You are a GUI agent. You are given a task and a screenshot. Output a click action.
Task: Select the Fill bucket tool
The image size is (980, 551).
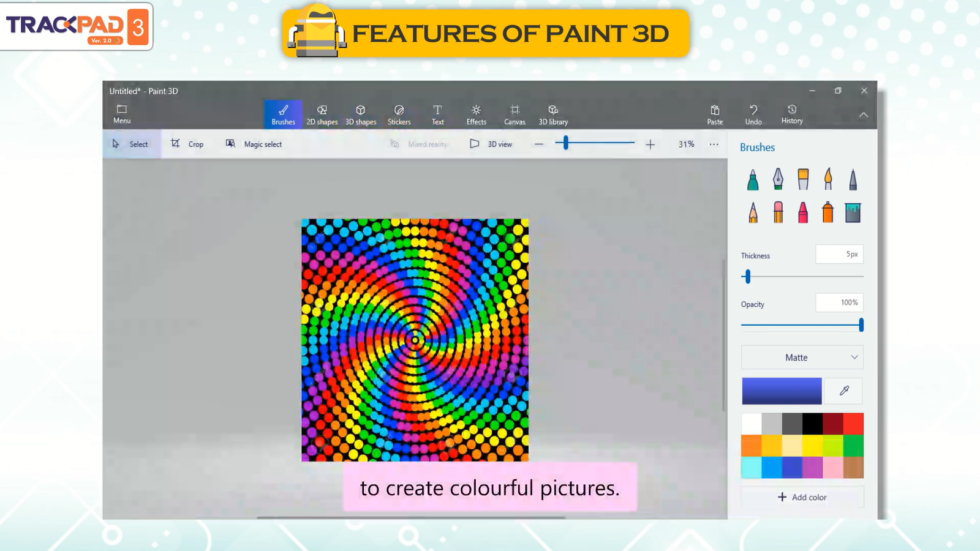tap(853, 212)
